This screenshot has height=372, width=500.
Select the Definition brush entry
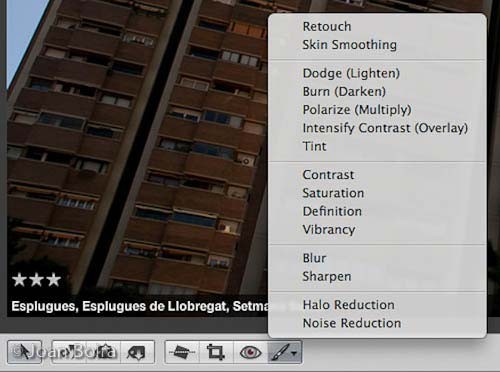[x=377, y=211]
